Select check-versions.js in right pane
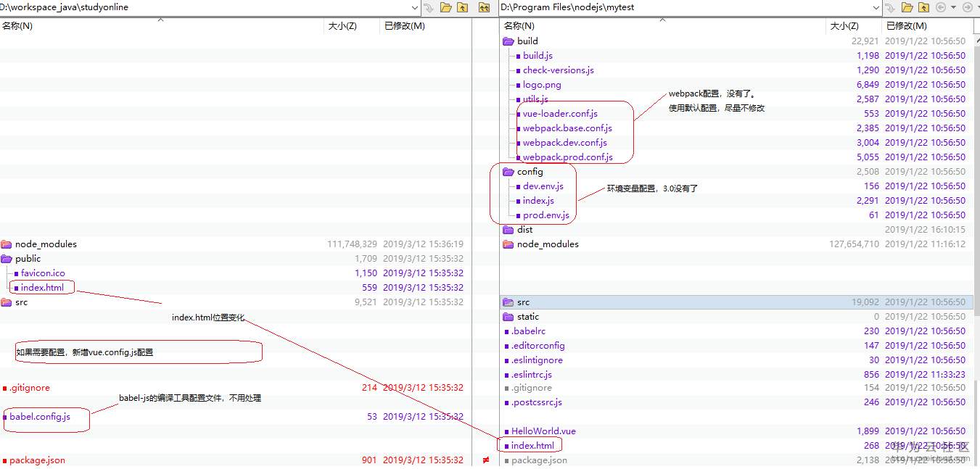Screen dimensions: 980x469 point(559,70)
